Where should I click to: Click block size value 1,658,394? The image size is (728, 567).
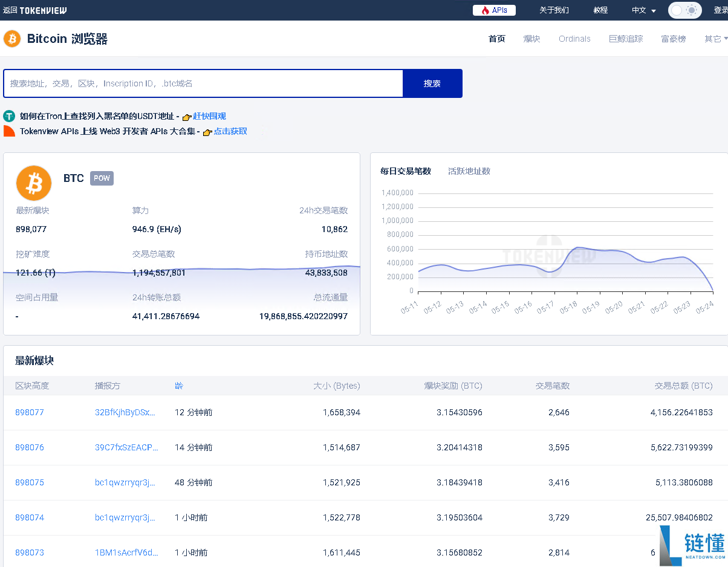pyautogui.click(x=342, y=412)
